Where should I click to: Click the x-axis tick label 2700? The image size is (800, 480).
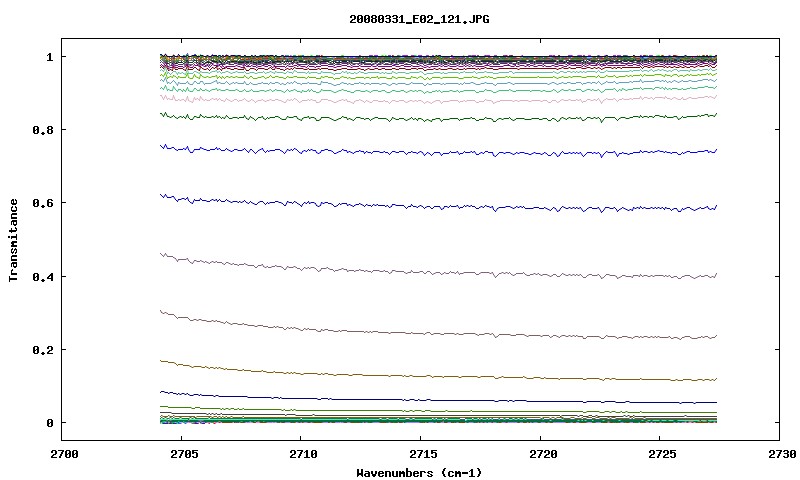[64, 454]
